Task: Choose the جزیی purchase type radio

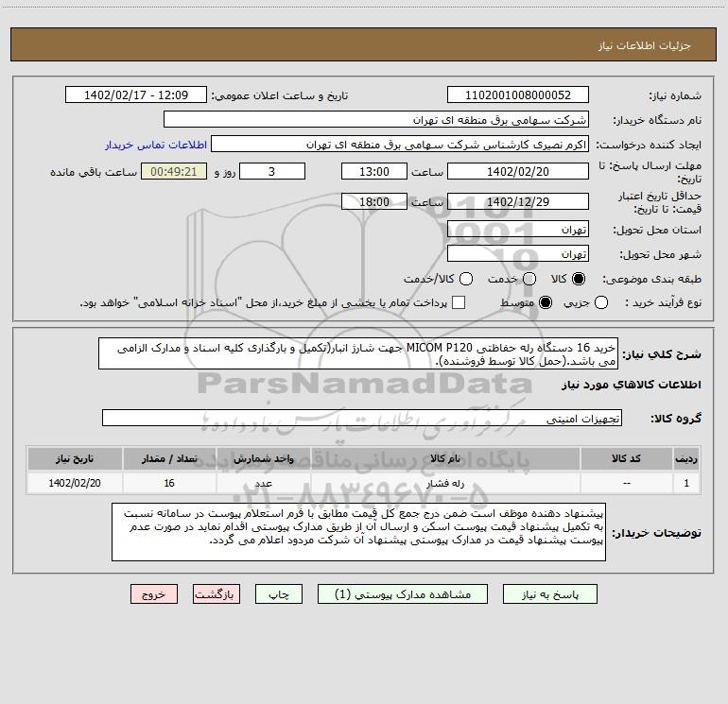Action: [600, 302]
